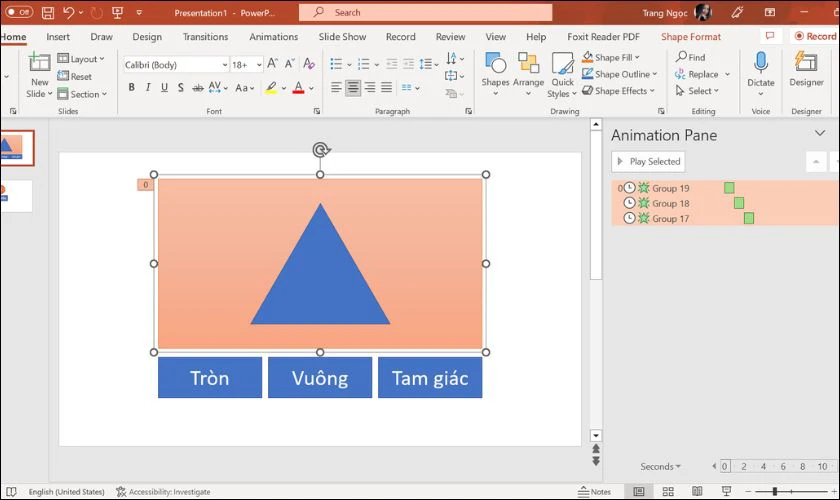The height and width of the screenshot is (500, 840).
Task: Click the Undo arrow icon
Action: click(x=68, y=12)
